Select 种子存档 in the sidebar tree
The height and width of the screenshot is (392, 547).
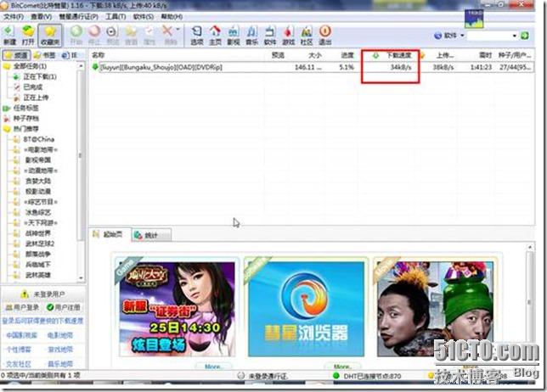[25, 118]
